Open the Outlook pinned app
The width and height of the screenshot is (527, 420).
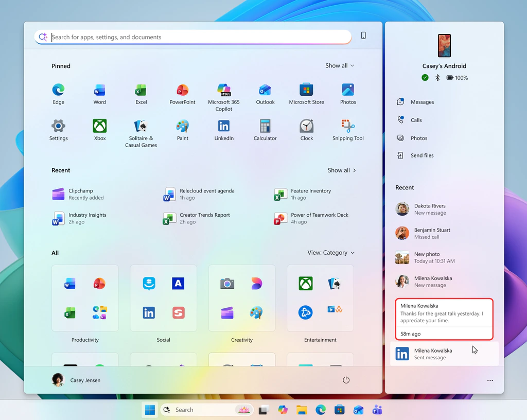click(265, 94)
